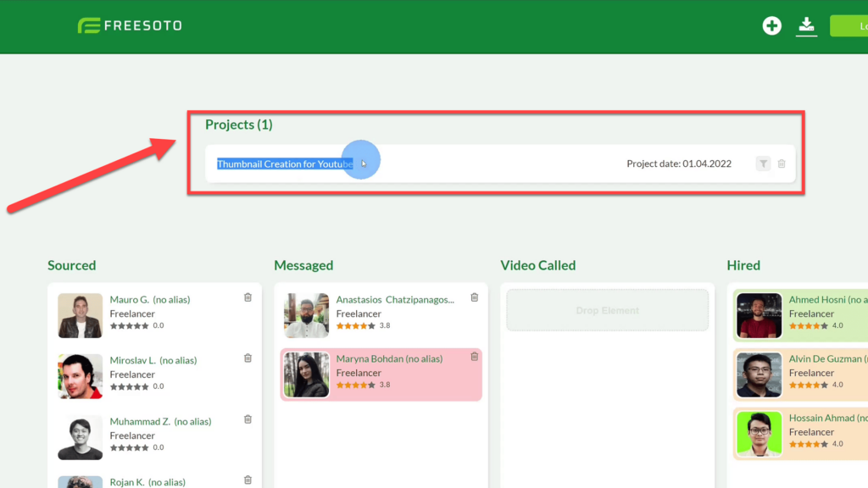Delete Mauro G. from Sourced list
The height and width of the screenshot is (488, 868).
click(x=248, y=297)
